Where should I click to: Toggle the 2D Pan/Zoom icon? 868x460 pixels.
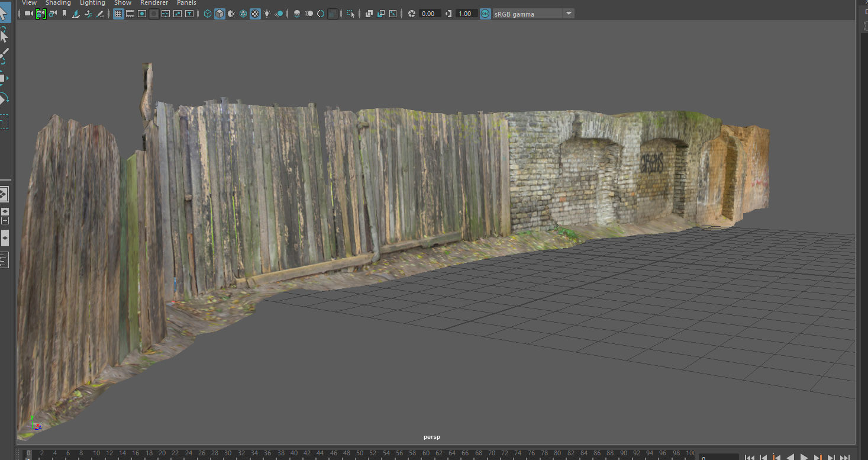pyautogui.click(x=89, y=14)
